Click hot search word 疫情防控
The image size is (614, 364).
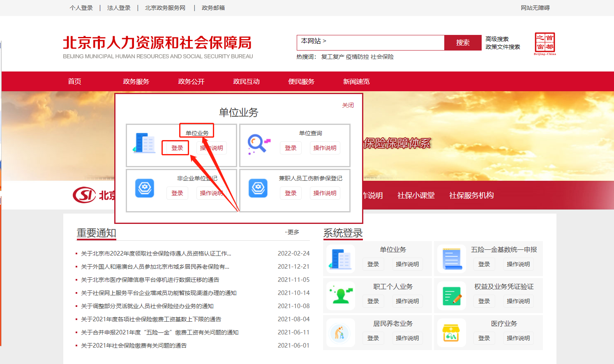(x=357, y=57)
